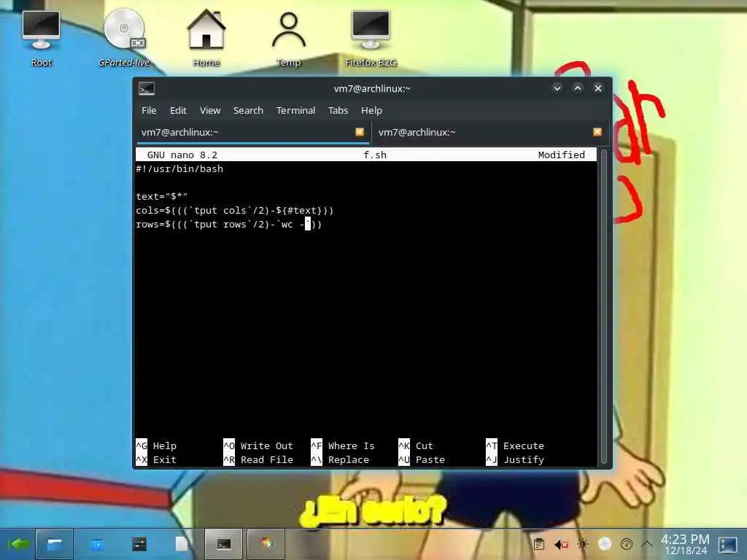
Task: Click the 'cols=$(((`tput cols`/2)' line
Action: 235,211
